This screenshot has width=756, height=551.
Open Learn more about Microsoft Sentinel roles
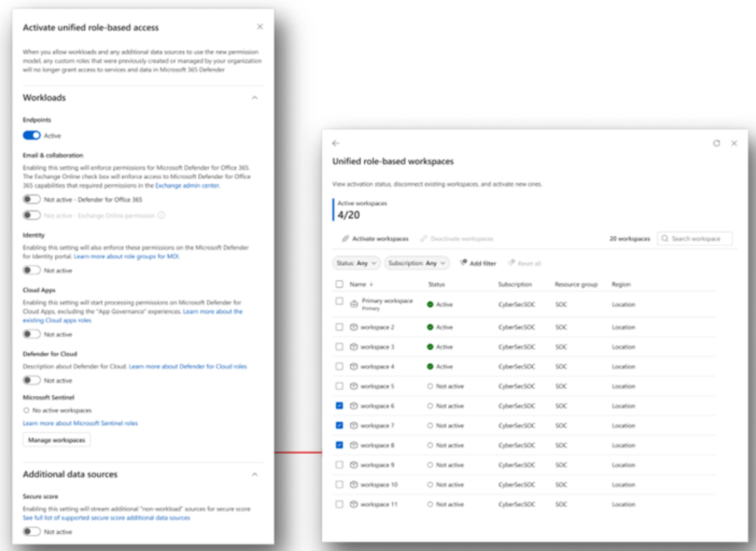[80, 424]
